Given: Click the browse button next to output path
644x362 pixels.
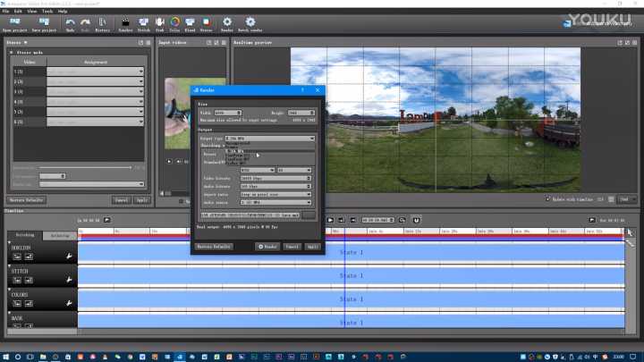Looking at the screenshot, I should coord(309,215).
